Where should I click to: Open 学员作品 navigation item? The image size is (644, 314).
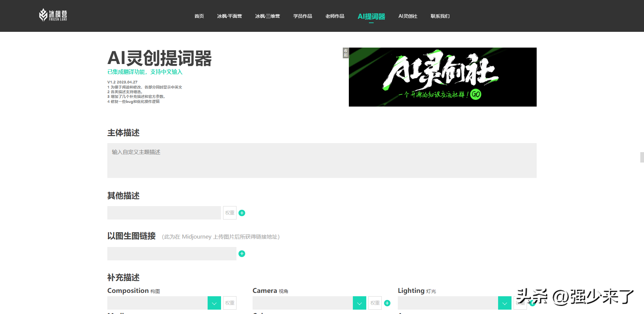(303, 16)
